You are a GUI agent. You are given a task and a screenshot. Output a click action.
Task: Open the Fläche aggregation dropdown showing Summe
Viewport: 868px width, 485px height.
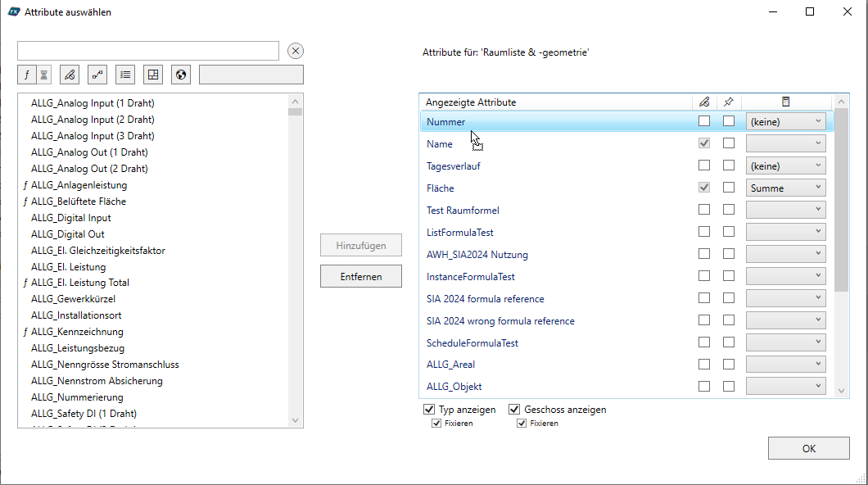click(784, 187)
